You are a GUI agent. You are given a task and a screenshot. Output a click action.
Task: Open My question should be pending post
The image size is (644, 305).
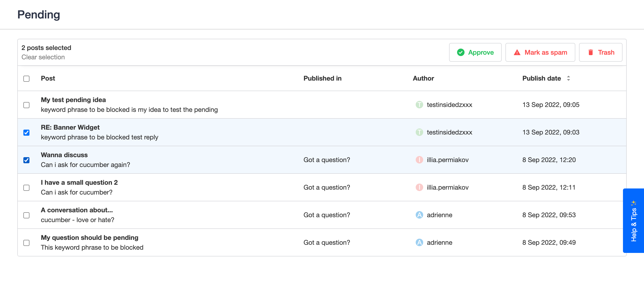point(89,238)
